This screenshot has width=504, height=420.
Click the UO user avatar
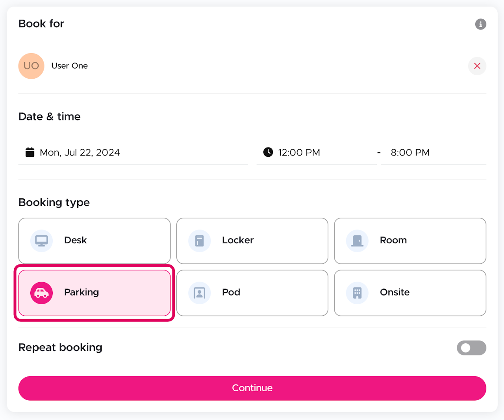tap(31, 66)
